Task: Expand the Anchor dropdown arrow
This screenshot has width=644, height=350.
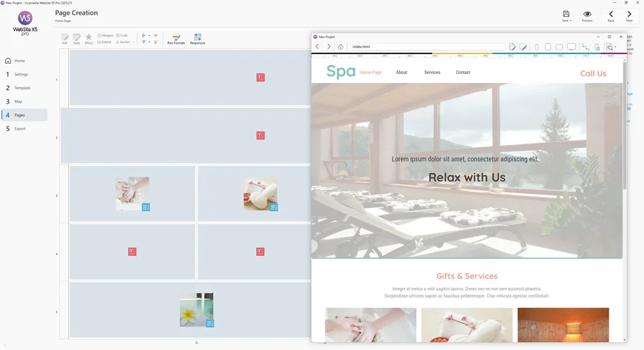Action: (134, 42)
